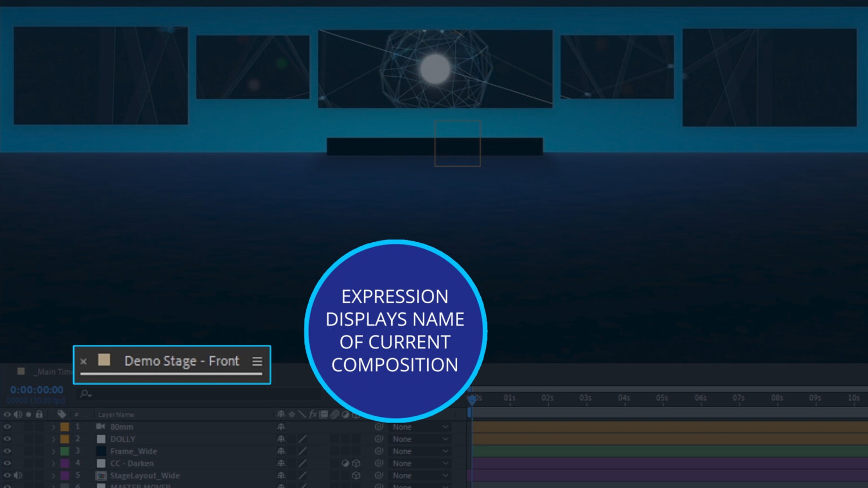Toggle visibility of the DOLLY layer

click(x=8, y=439)
